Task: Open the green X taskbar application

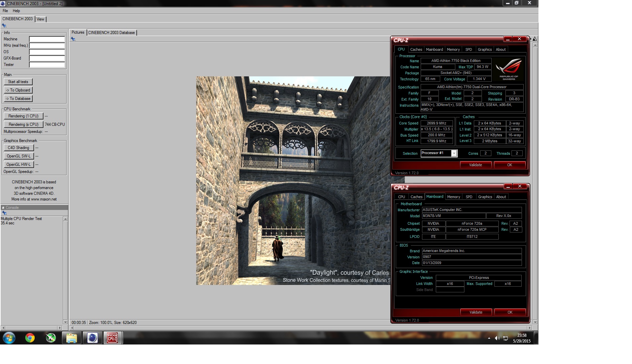Action: [x=51, y=338]
